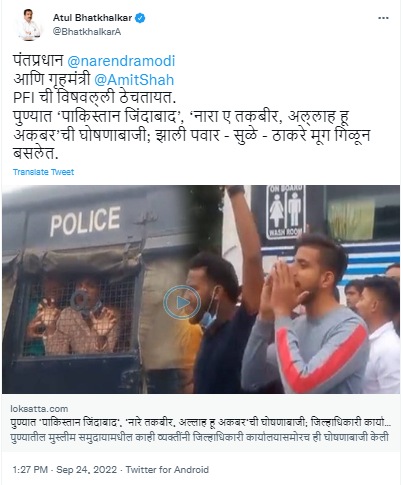Screen dimensions: 403x485
Task: Click the Atul Bhatkhalkar display name
Action: [x=92, y=18]
